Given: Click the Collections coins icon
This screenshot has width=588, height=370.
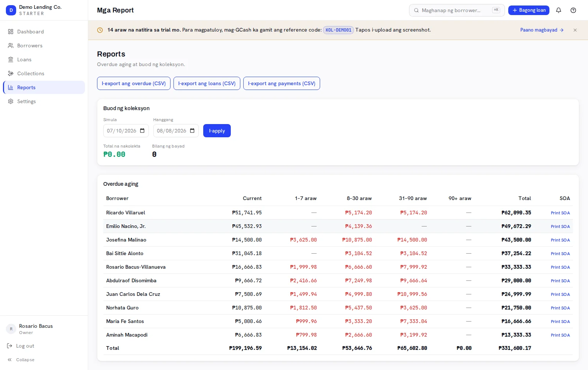Looking at the screenshot, I should tap(11, 73).
